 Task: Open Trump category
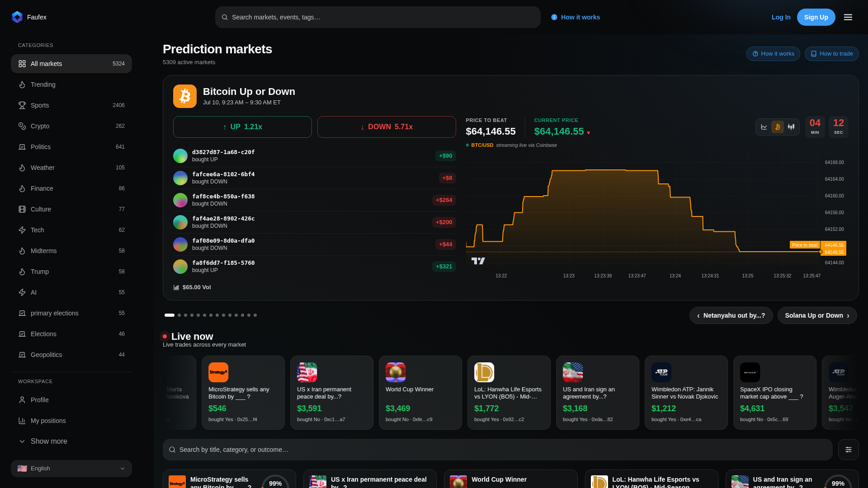(x=71, y=272)
